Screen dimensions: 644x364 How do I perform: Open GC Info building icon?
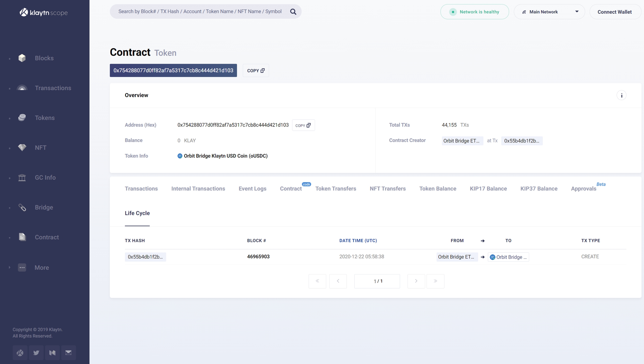pyautogui.click(x=22, y=177)
